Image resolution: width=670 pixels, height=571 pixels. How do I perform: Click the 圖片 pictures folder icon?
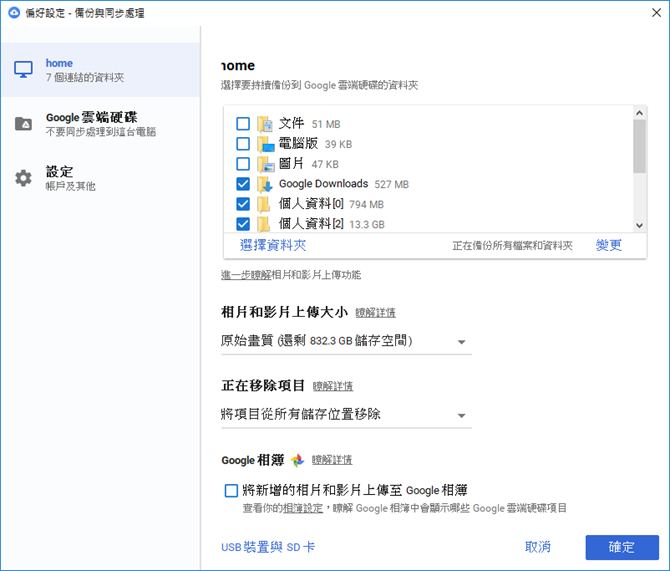(265, 164)
